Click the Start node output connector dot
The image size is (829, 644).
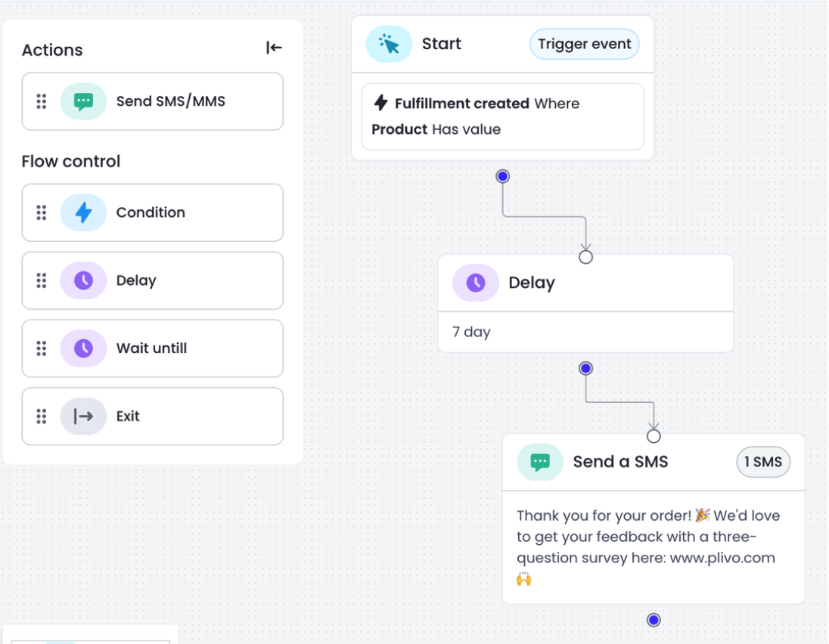pyautogui.click(x=503, y=176)
